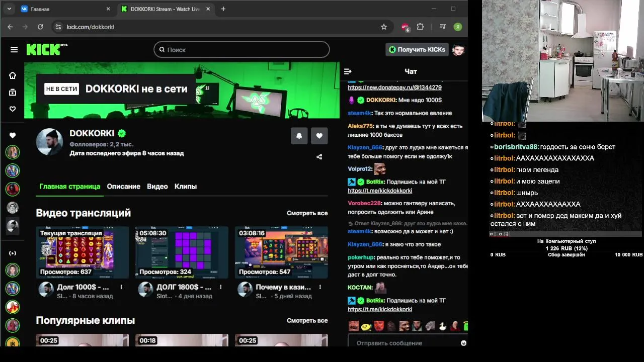The width and height of the screenshot is (644, 362).
Task: Open the media controls icon in browser toolbar
Action: [x=443, y=27]
